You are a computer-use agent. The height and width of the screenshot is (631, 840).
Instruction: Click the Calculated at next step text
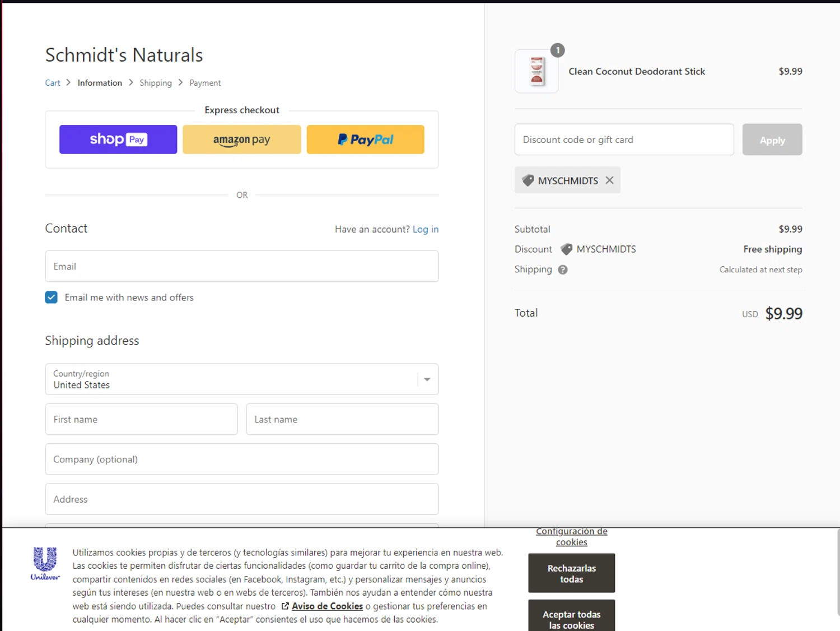pyautogui.click(x=761, y=270)
